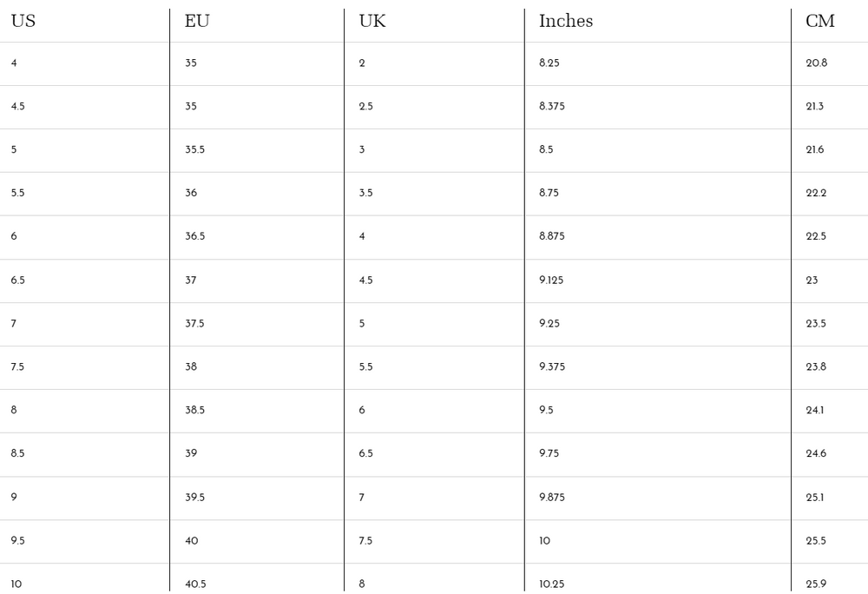Click the 20.8 centimeter value
868x594 pixels.
coord(817,63)
